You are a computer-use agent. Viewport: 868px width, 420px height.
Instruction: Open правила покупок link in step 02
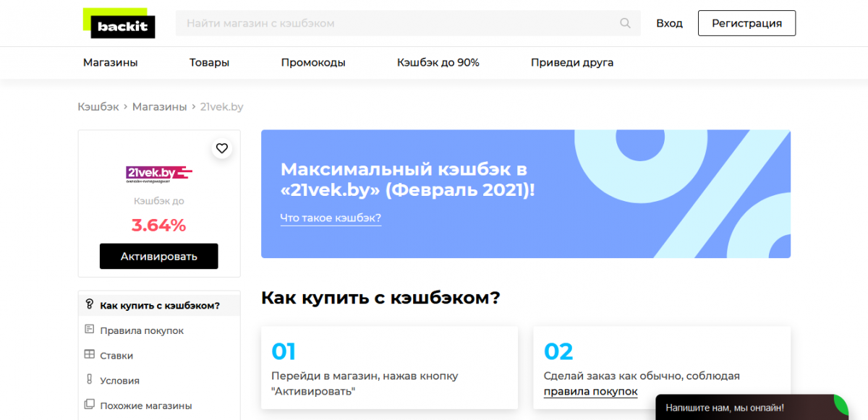coord(590,392)
